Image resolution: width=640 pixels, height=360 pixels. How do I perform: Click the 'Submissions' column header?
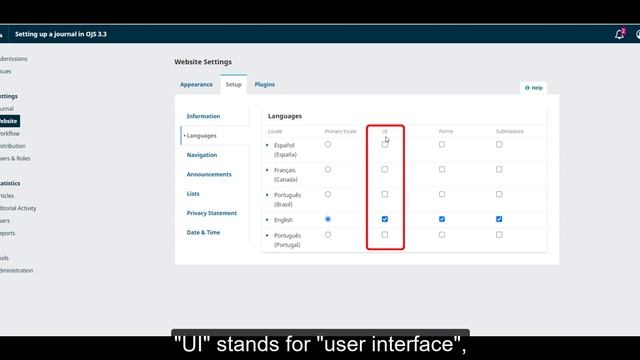(510, 131)
